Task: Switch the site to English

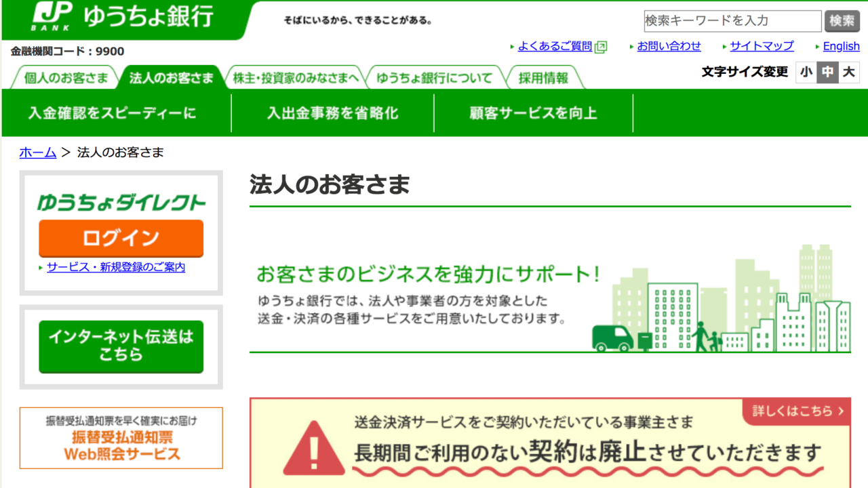Action: (841, 46)
